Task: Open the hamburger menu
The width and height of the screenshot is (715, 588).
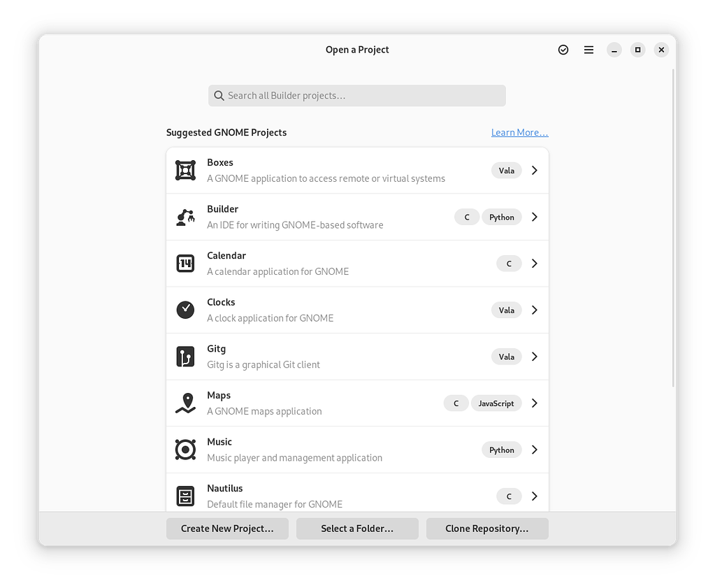Action: [x=588, y=50]
